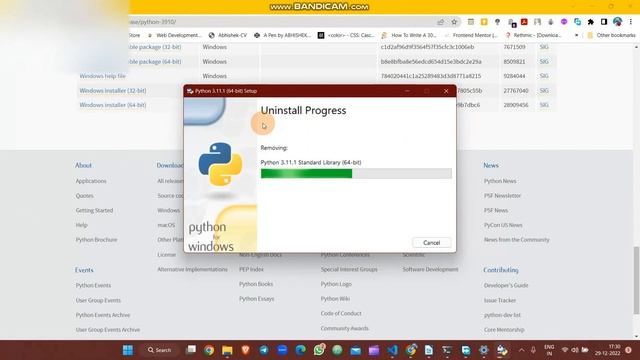Open Core Mentorship footer link
Screen dimensions: 640x360
pos(504,329)
